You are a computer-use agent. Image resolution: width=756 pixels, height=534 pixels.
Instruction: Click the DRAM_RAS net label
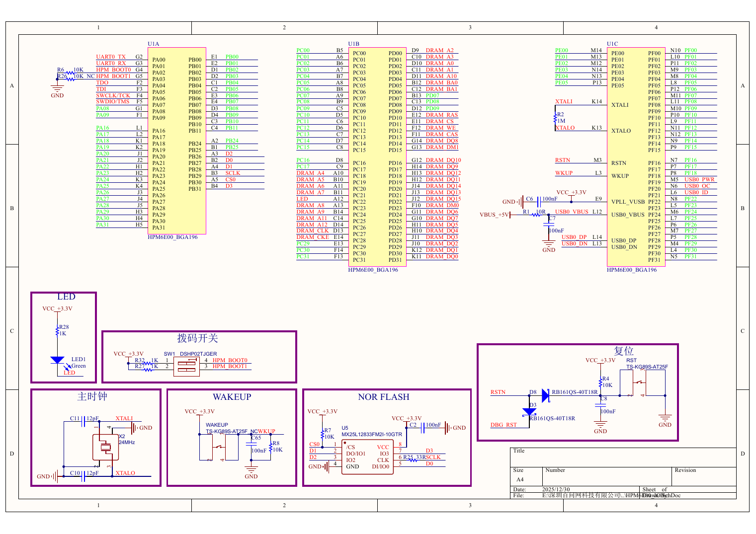(x=442, y=115)
